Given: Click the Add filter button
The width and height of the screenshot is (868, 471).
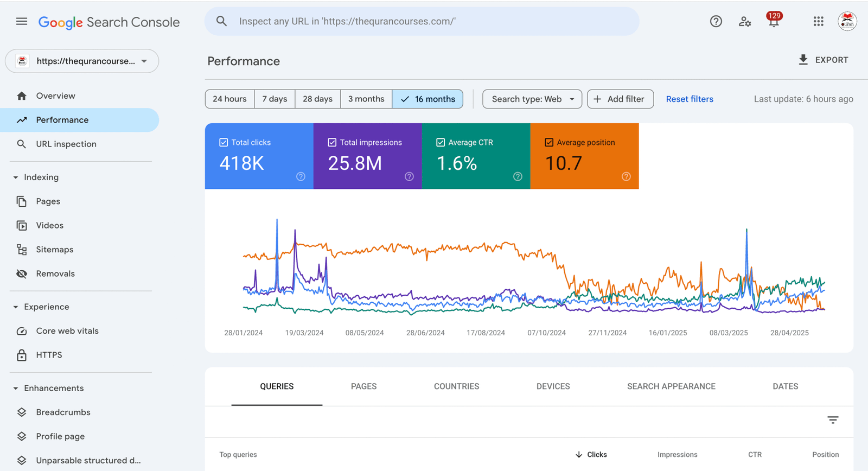Looking at the screenshot, I should [x=620, y=99].
